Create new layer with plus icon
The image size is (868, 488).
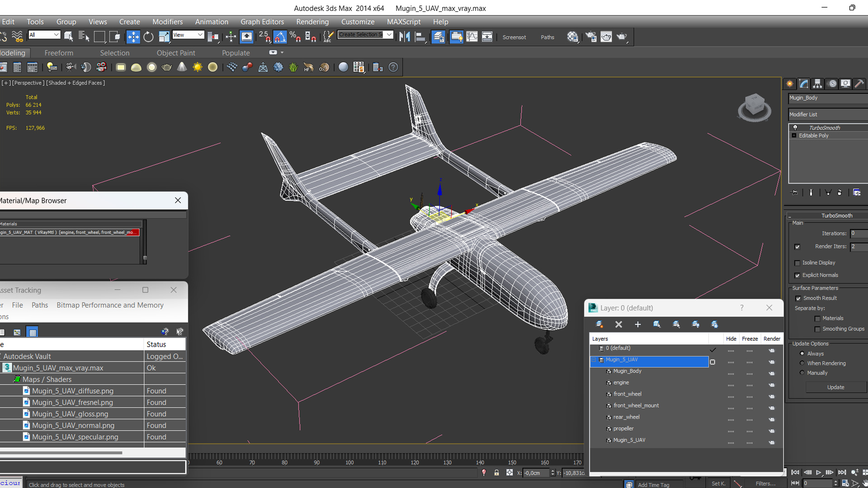(637, 324)
